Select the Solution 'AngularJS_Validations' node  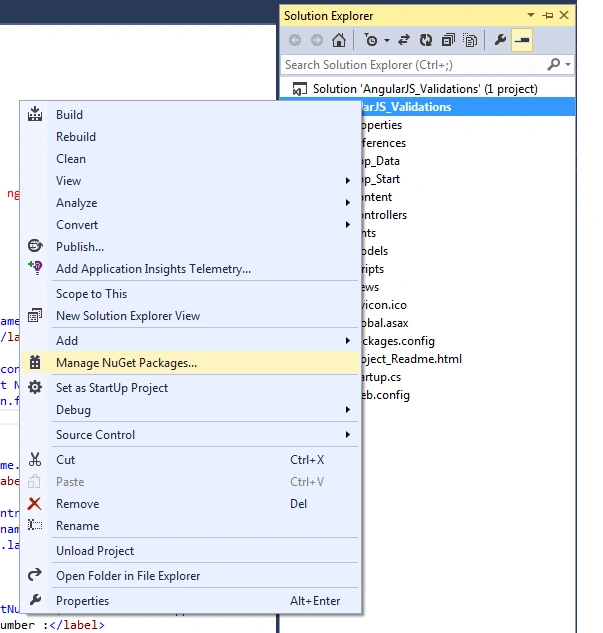(x=425, y=89)
